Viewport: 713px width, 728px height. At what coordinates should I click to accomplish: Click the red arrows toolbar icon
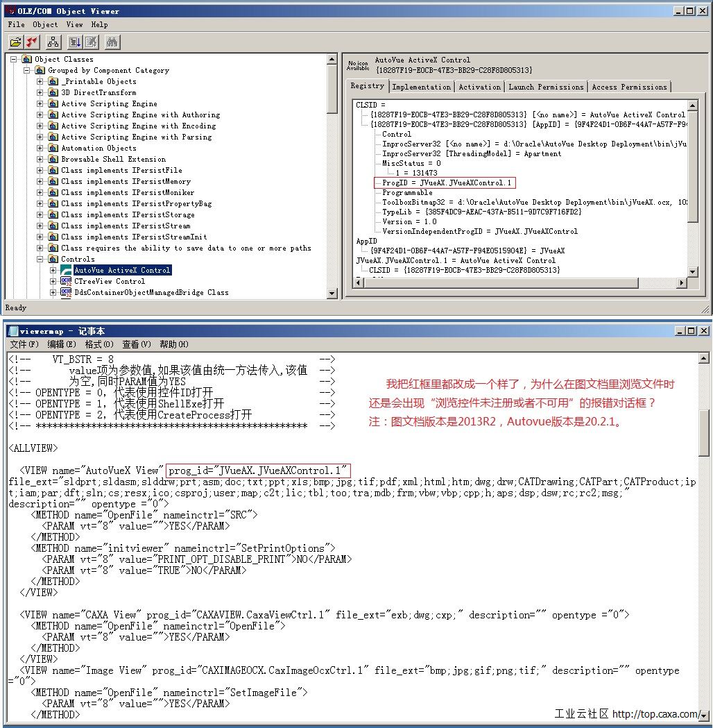(x=32, y=42)
